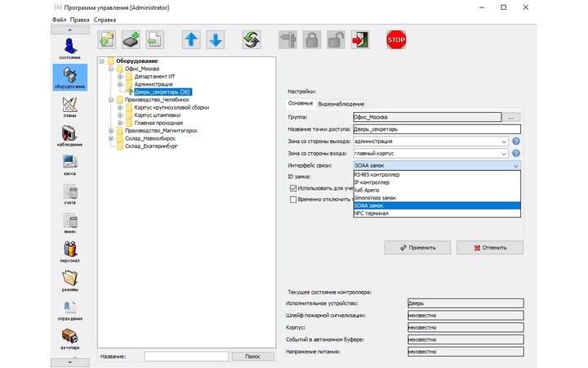Open the Правка menu
The height and width of the screenshot is (368, 588).
[80, 19]
